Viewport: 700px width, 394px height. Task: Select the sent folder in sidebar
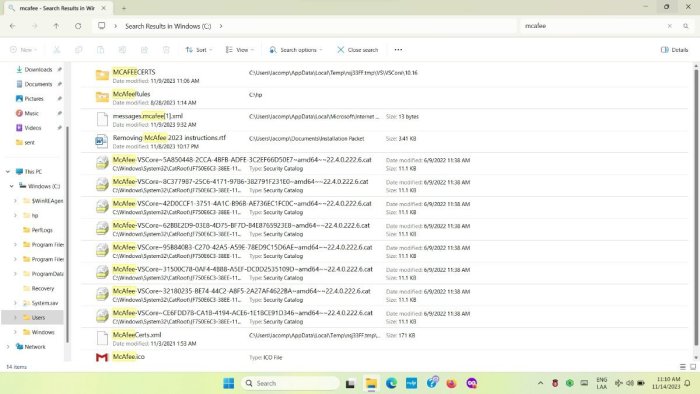25,142
